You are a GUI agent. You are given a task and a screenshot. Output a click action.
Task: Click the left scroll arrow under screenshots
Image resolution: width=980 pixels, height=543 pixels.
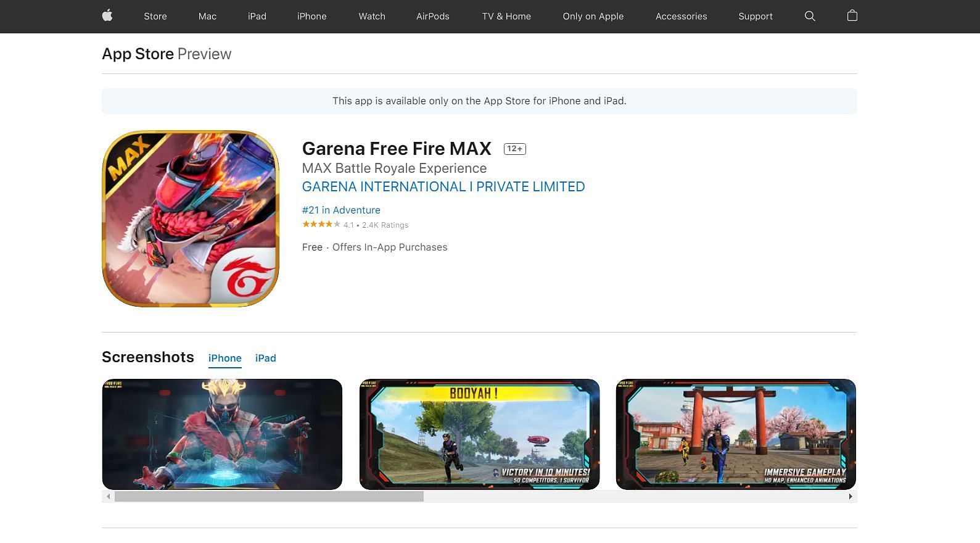[109, 496]
